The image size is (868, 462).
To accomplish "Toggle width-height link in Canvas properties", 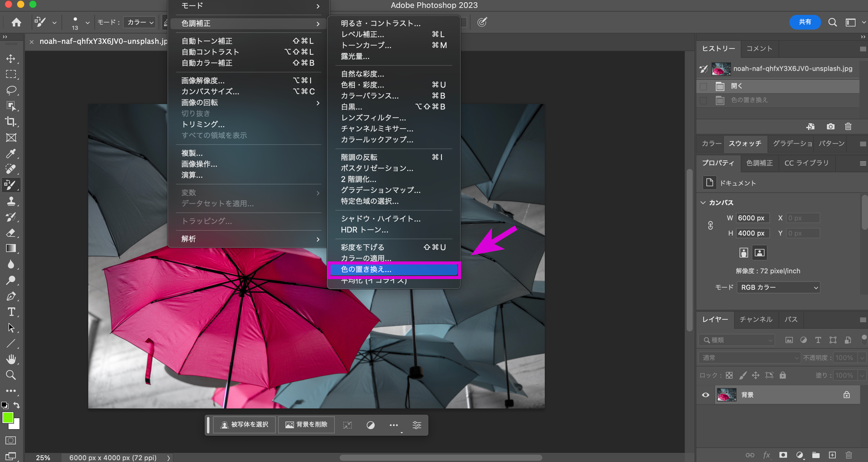I will point(710,226).
